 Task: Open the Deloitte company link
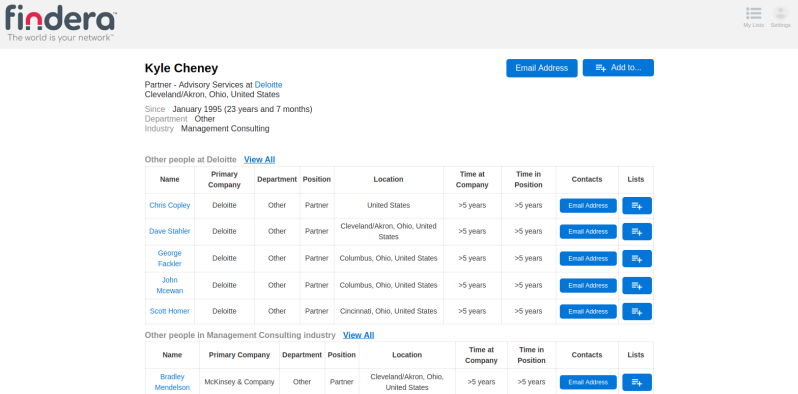268,85
